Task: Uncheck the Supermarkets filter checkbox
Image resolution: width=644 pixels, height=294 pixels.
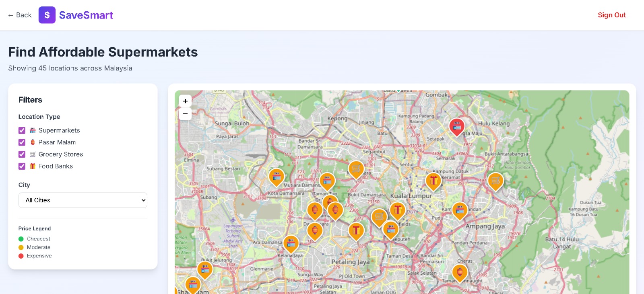Action: coord(22,130)
